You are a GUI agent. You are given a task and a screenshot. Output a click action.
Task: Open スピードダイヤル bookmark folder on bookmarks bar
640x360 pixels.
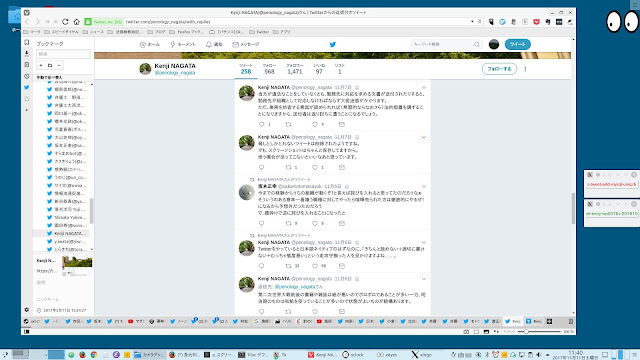pos(62,32)
